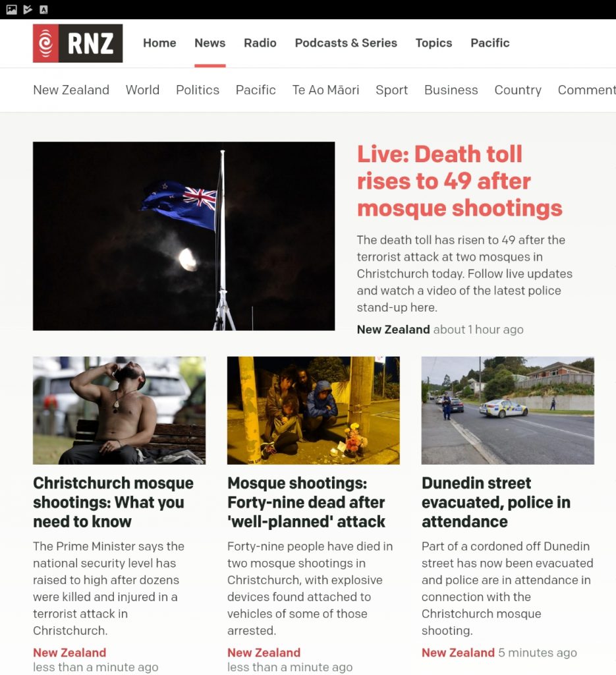Open the 'Live: Death toll rises to 49' headline
The width and height of the screenshot is (616, 675).
459,181
